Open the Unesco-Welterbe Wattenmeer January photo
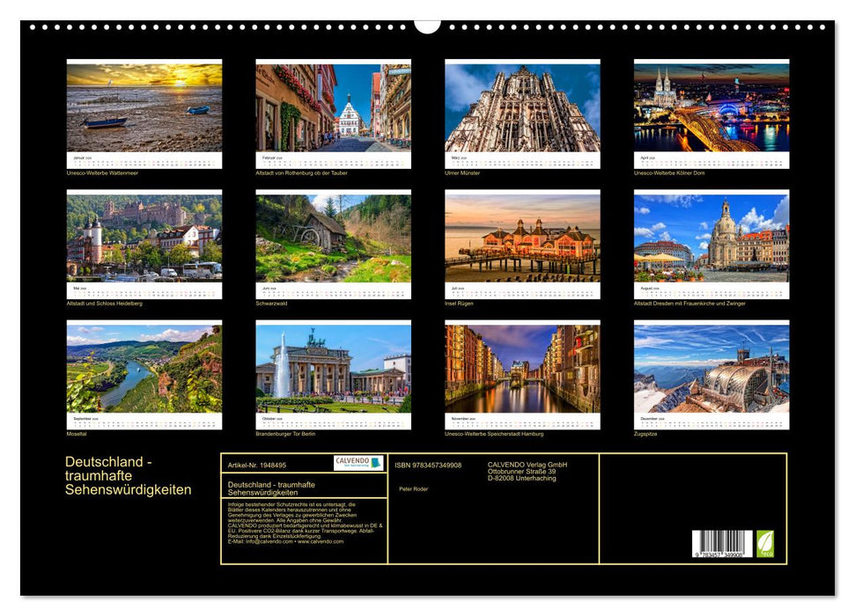This screenshot has height=616, width=855. pyautogui.click(x=144, y=106)
